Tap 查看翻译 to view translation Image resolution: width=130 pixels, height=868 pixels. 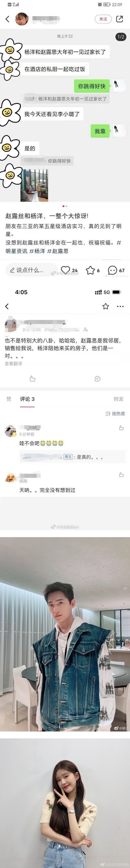click(14, 364)
